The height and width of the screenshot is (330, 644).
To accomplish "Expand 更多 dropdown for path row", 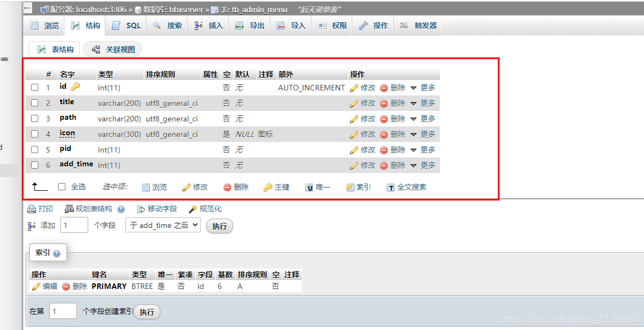I will tap(423, 119).
